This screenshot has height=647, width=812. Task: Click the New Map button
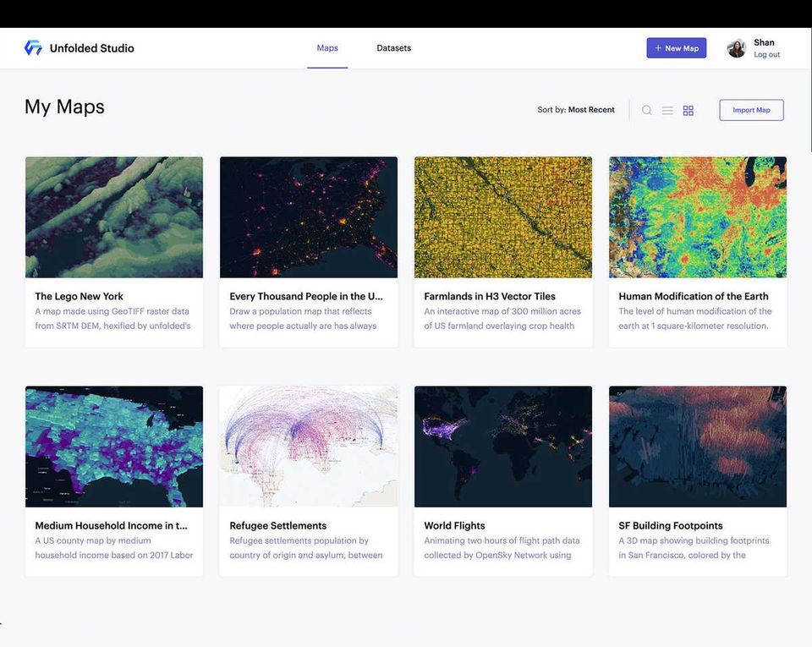(677, 48)
